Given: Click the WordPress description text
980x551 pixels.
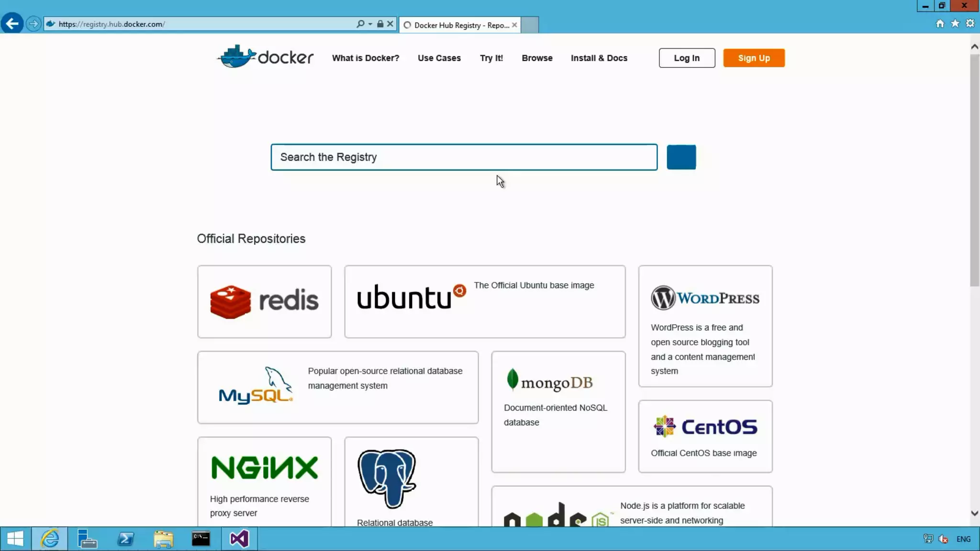Looking at the screenshot, I should click(703, 349).
